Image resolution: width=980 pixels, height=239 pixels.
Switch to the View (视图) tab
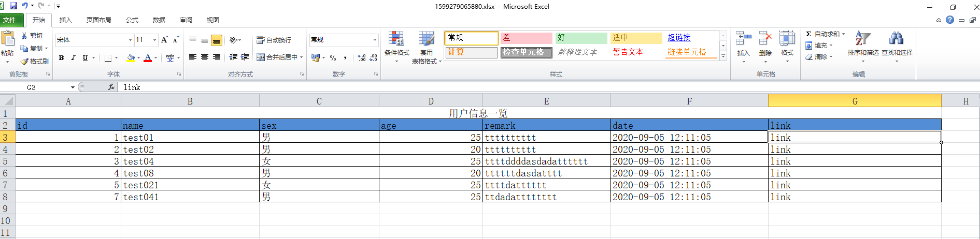tap(213, 20)
